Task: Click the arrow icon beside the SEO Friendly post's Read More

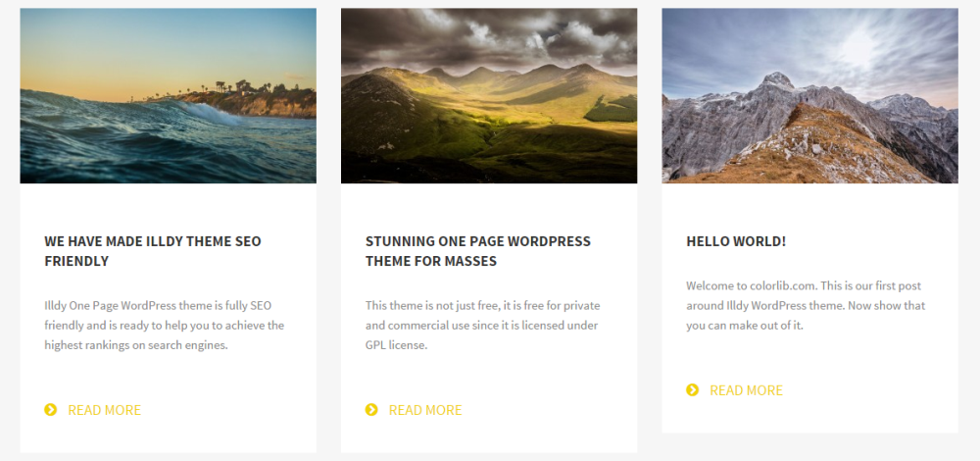Action: (51, 410)
